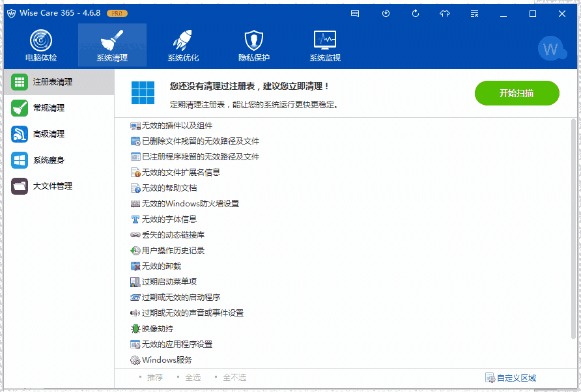Click the 无效的应用程序设置 icon
This screenshot has width=581, height=392.
135,344
